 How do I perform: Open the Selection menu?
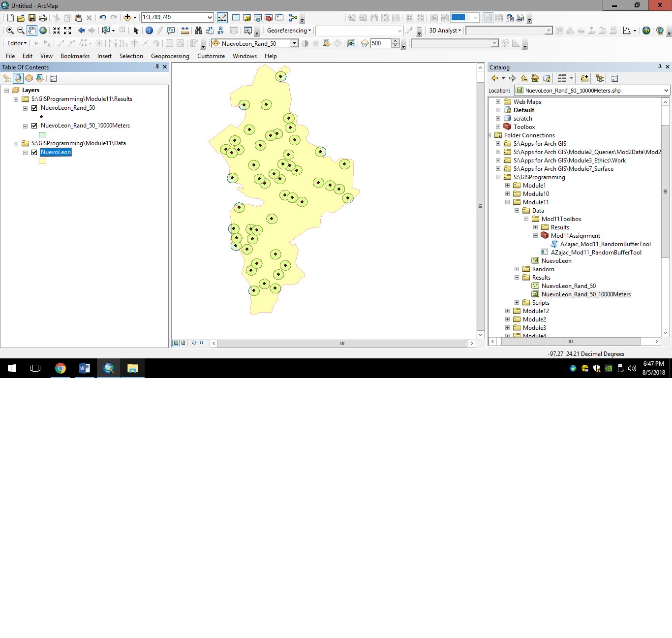131,56
